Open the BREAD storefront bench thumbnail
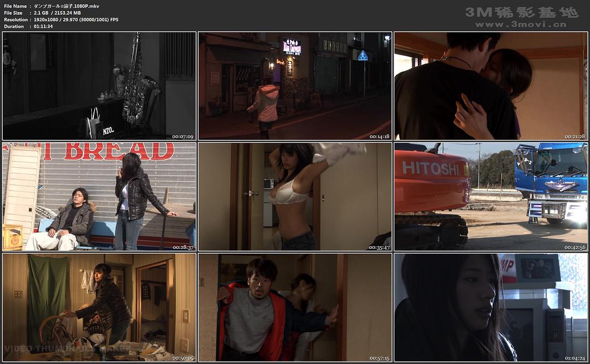Viewport: 590px width, 364px height. pos(99,196)
